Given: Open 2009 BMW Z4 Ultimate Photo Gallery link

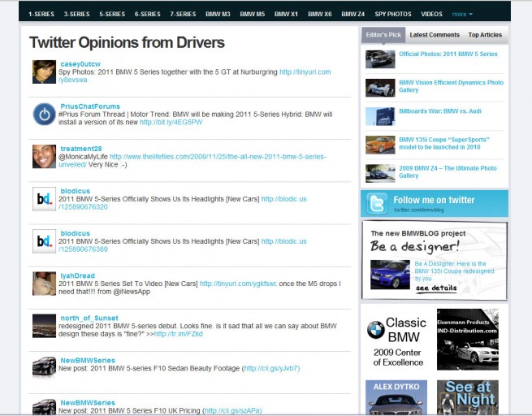Looking at the screenshot, I should click(448, 171).
